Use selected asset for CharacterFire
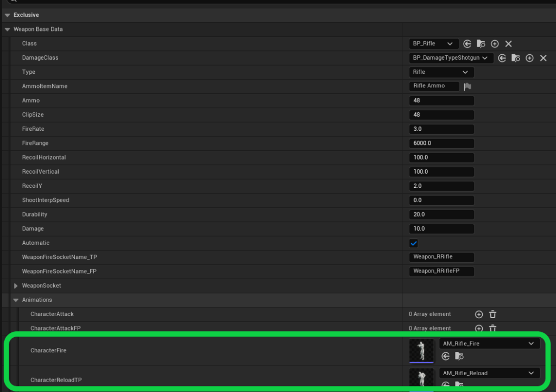Viewport: 556px width, 392px height. (446, 356)
